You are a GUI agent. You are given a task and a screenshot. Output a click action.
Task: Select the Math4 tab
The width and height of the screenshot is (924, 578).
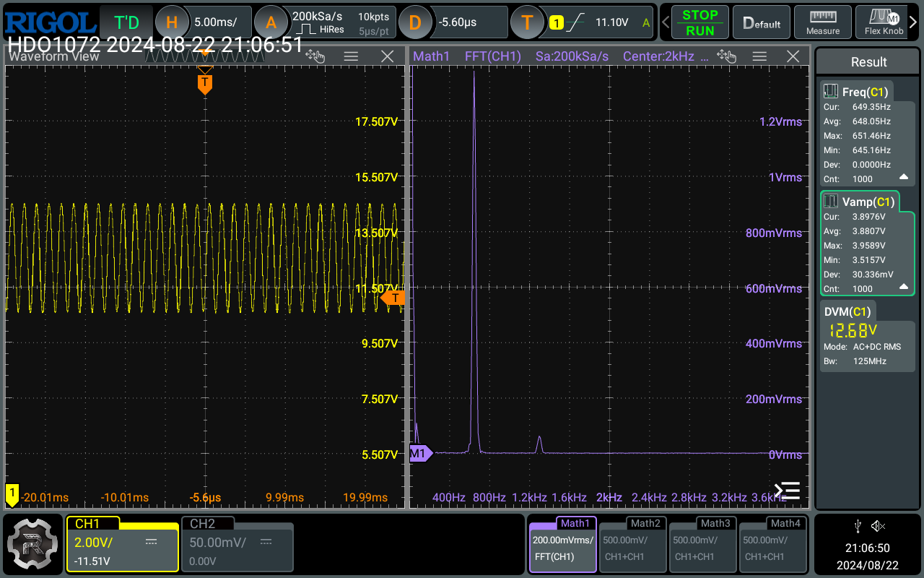coord(785,523)
